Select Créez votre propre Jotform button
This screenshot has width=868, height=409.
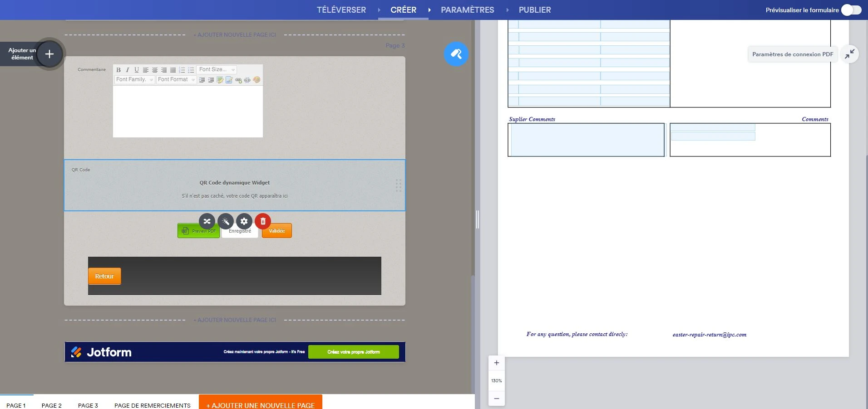tap(354, 352)
